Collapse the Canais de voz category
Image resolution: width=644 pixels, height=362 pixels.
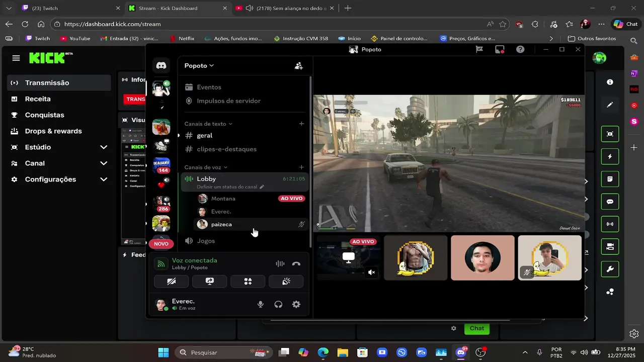[206, 167]
